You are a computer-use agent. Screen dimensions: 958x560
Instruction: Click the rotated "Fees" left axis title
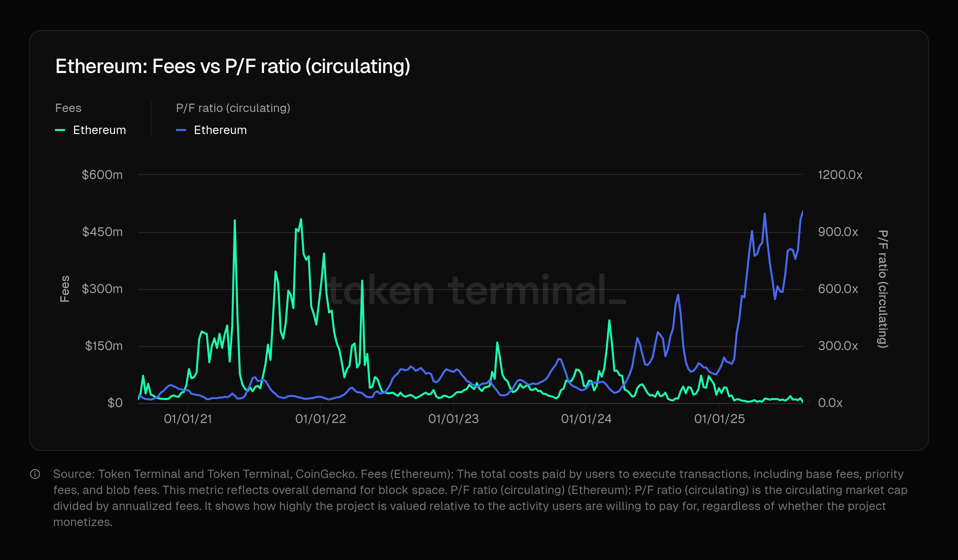(x=65, y=289)
